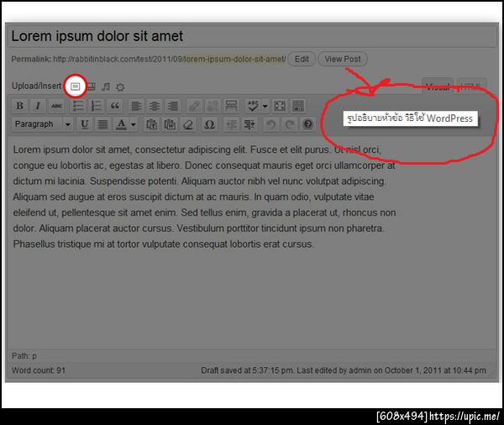Image resolution: width=504 pixels, height=425 pixels.
Task: Align text to the right
Action: click(173, 106)
